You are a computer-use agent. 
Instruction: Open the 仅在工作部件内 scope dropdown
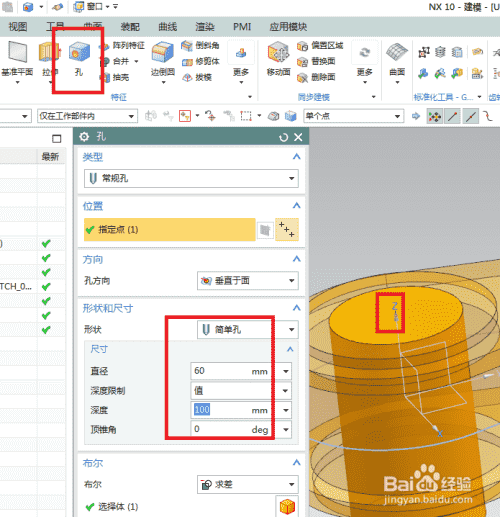87,116
